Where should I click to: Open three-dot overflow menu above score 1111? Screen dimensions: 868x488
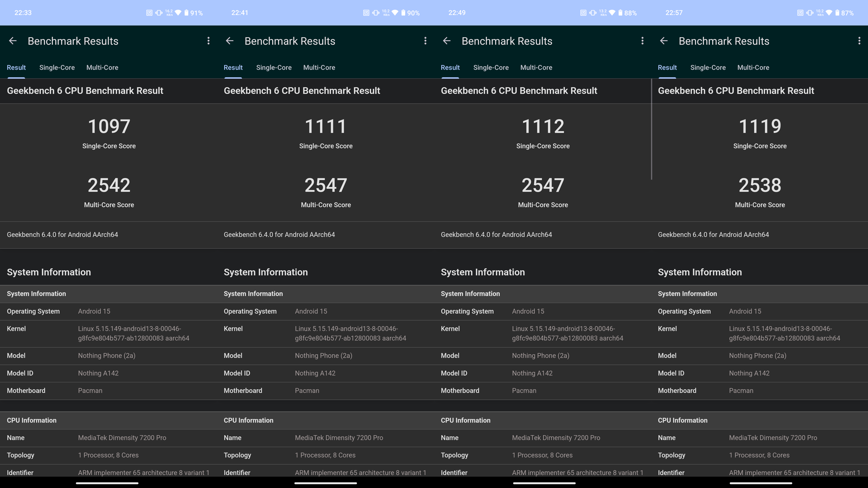(x=425, y=41)
